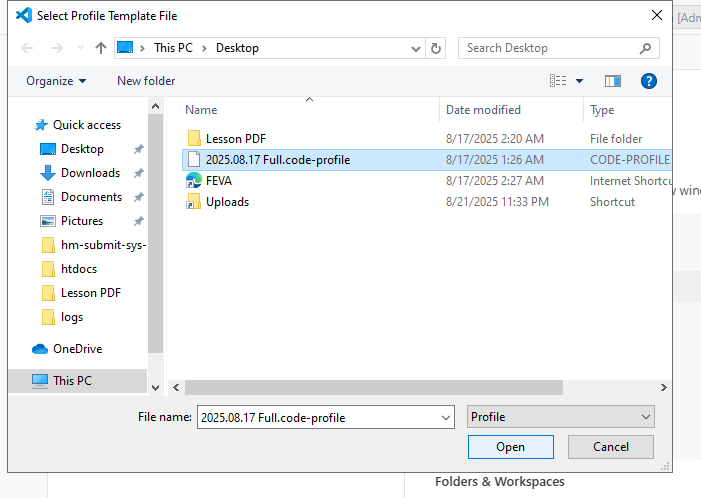The height and width of the screenshot is (498, 701).
Task: Select the Uploads shortcut item
Action: click(227, 202)
